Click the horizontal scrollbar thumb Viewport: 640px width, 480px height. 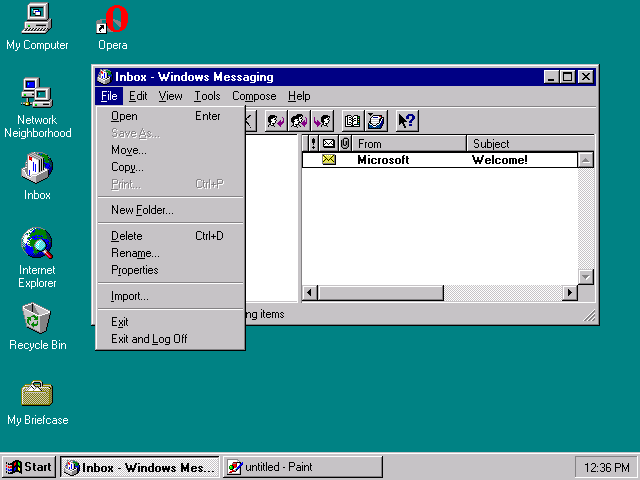pos(380,293)
